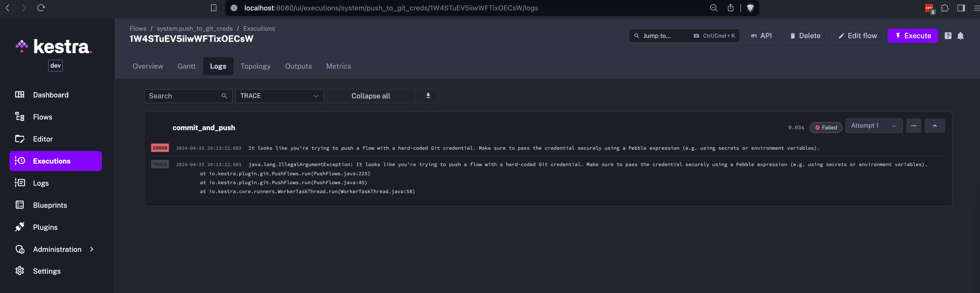Open the help question mark icon
Image resolution: width=980 pixels, height=293 pixels.
point(947,35)
